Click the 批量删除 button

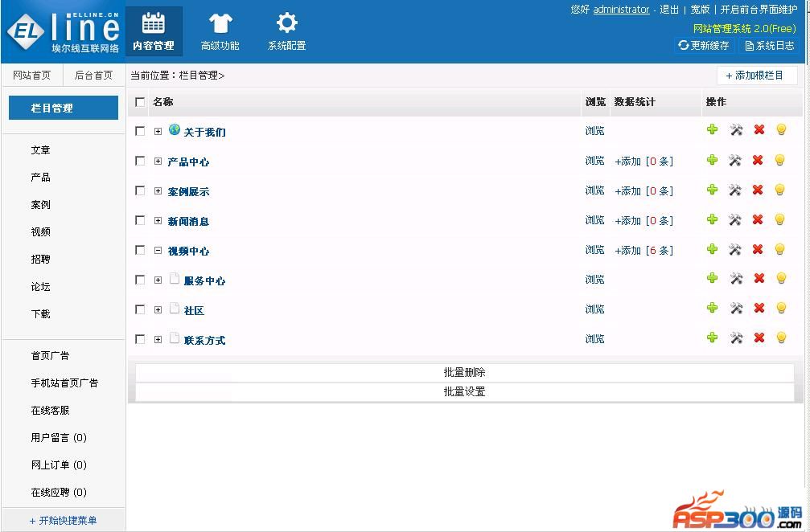coord(464,373)
